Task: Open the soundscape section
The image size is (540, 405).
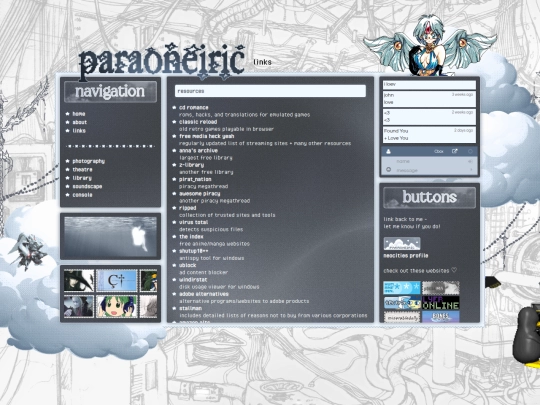Action: [87, 186]
